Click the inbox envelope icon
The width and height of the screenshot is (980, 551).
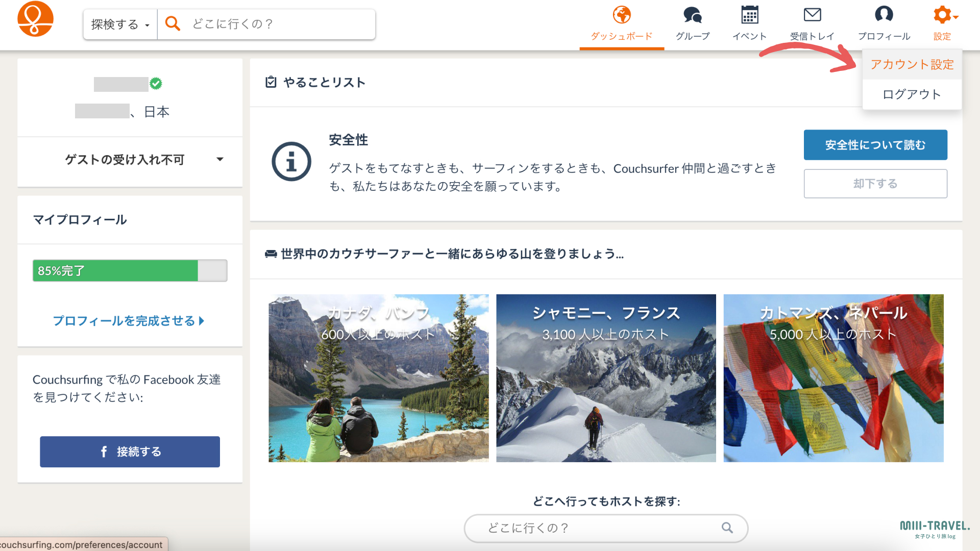point(812,15)
